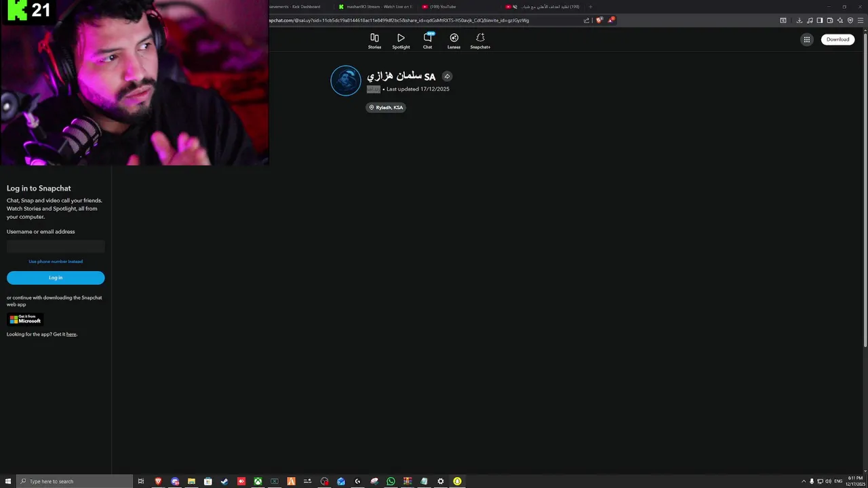Image resolution: width=868 pixels, height=488 pixels.
Task: Open a new browser tab
Action: click(x=590, y=7)
